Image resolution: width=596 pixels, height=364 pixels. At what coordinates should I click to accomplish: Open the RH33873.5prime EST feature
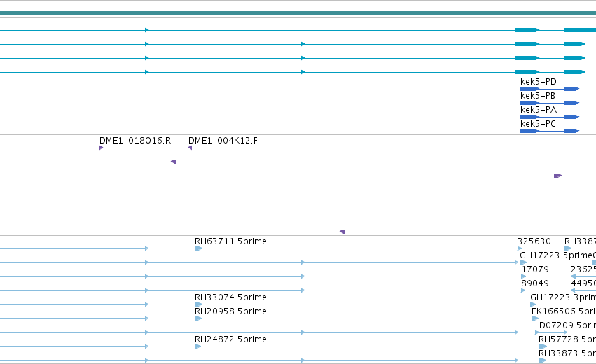tap(542, 360)
